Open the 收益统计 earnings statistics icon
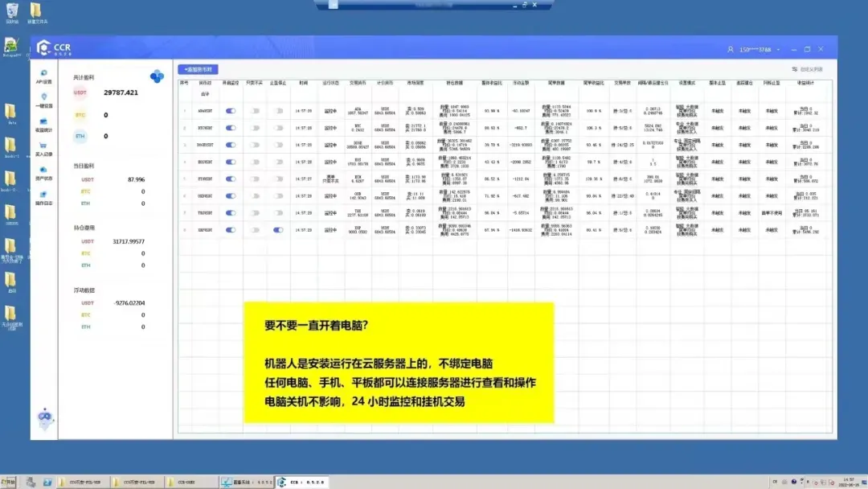The height and width of the screenshot is (489, 868). (x=43, y=125)
